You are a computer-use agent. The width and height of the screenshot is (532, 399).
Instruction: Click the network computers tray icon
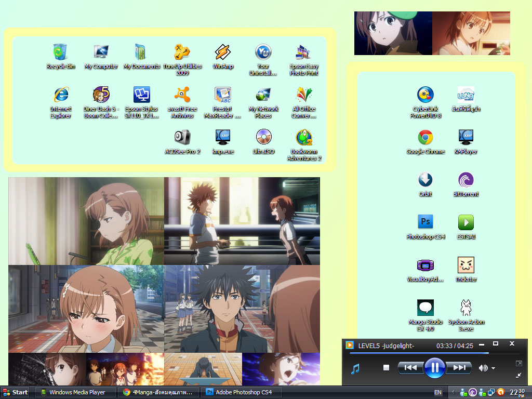(x=491, y=393)
